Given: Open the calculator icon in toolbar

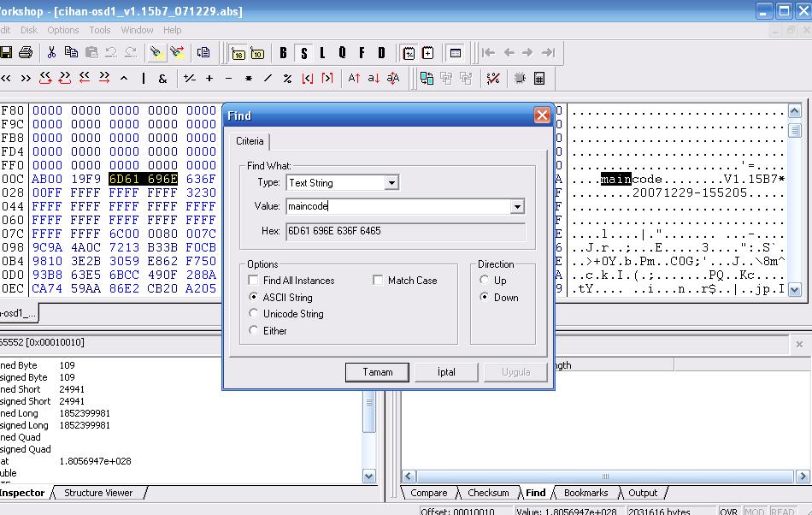Looking at the screenshot, I should point(539,79).
